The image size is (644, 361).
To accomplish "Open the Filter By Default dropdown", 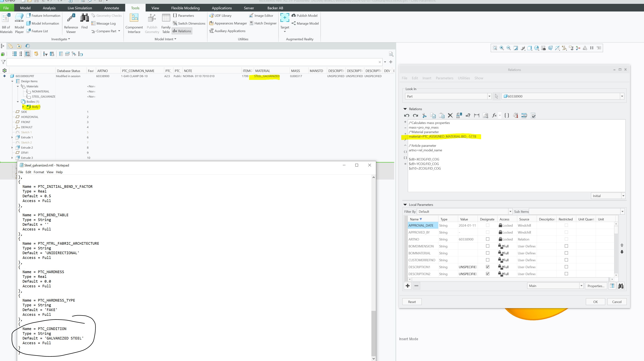I will click(510, 211).
